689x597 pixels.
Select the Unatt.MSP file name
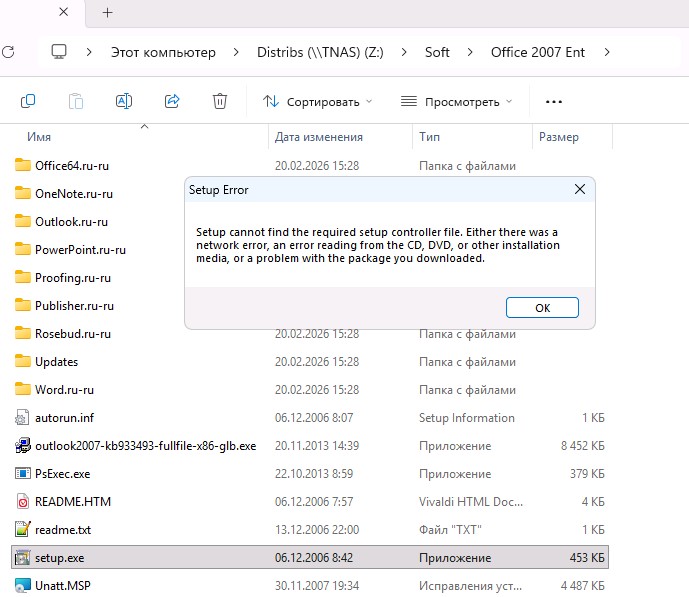63,586
